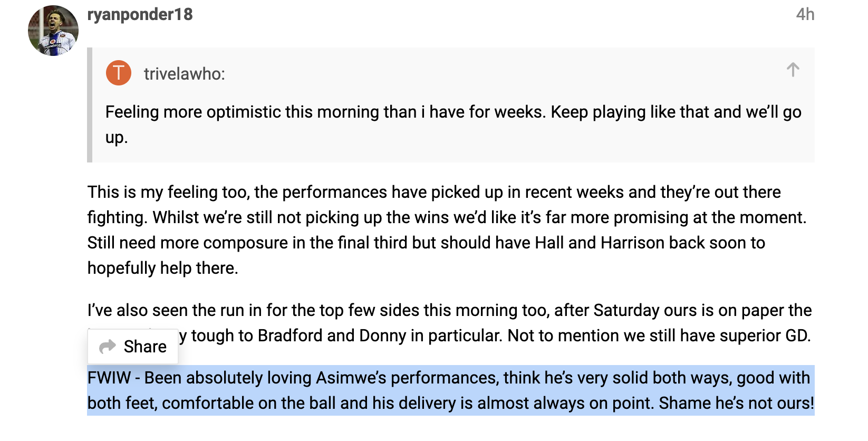Click the phrase 'Shame he's not ours!'

click(x=737, y=403)
